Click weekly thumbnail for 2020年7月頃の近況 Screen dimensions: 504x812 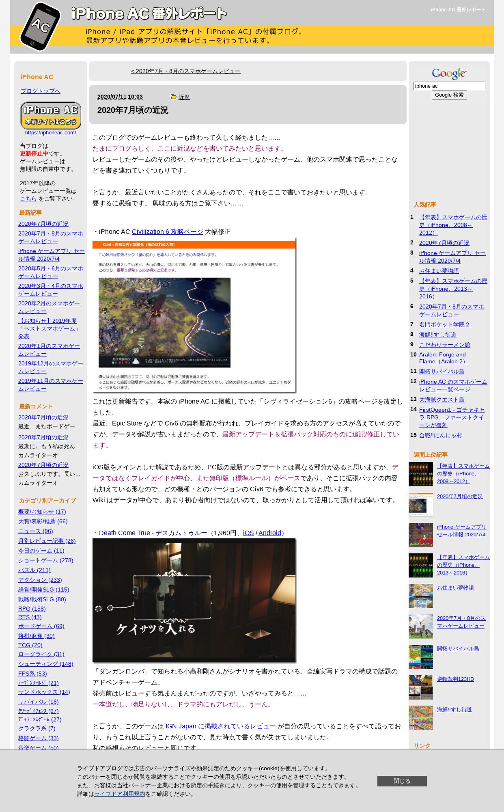(x=420, y=505)
